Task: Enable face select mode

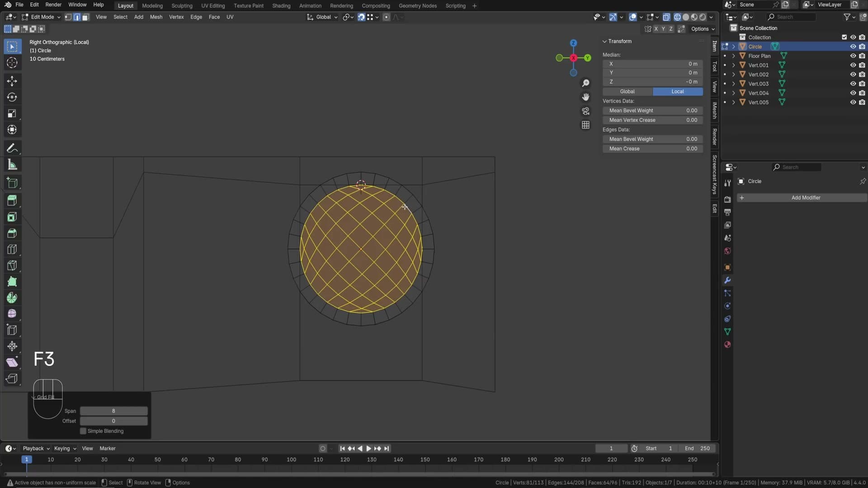Action: (x=85, y=17)
